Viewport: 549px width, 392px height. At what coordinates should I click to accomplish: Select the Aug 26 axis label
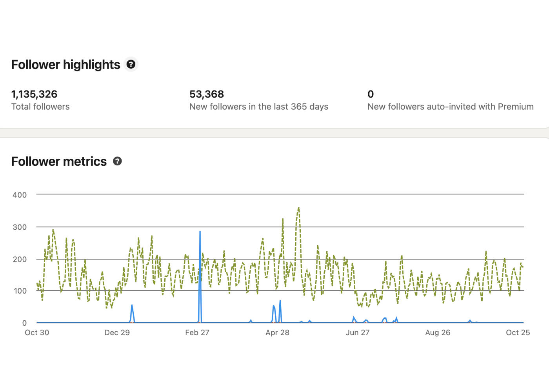click(438, 332)
